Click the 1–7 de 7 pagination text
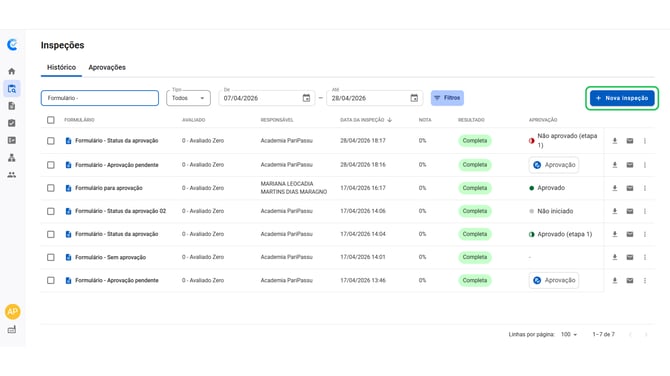The width and height of the screenshot is (670, 376). (x=603, y=334)
